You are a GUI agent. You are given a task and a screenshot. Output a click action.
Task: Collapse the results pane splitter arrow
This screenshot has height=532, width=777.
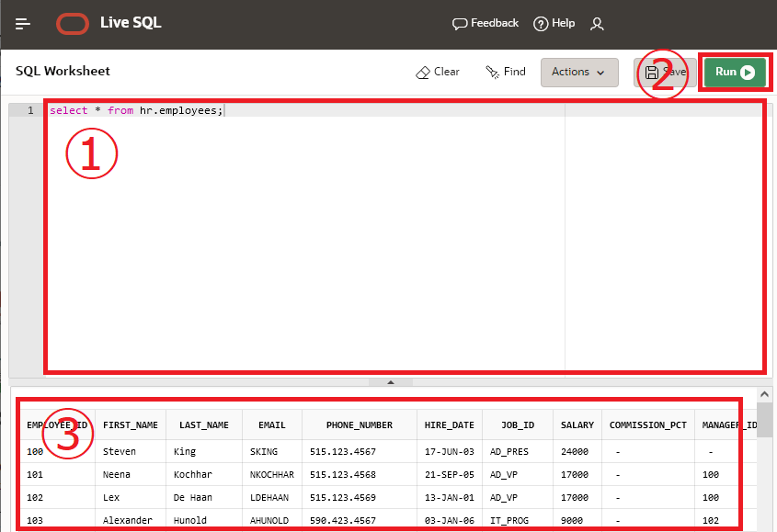coord(390,381)
